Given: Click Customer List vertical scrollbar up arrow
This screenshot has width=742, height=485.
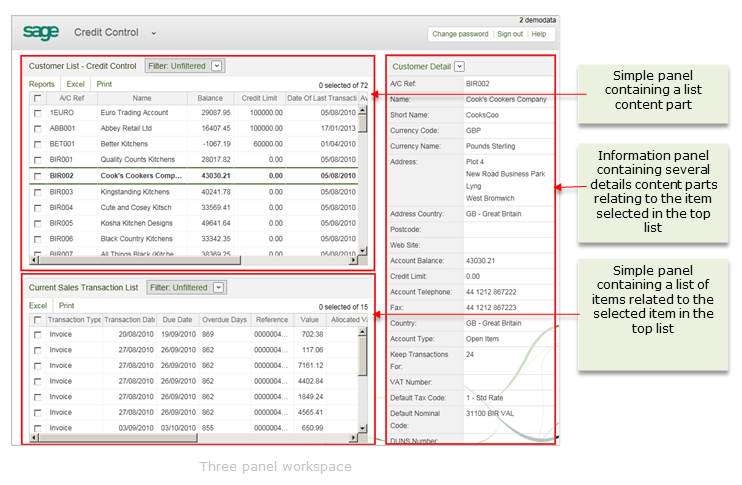Looking at the screenshot, I should 362,110.
